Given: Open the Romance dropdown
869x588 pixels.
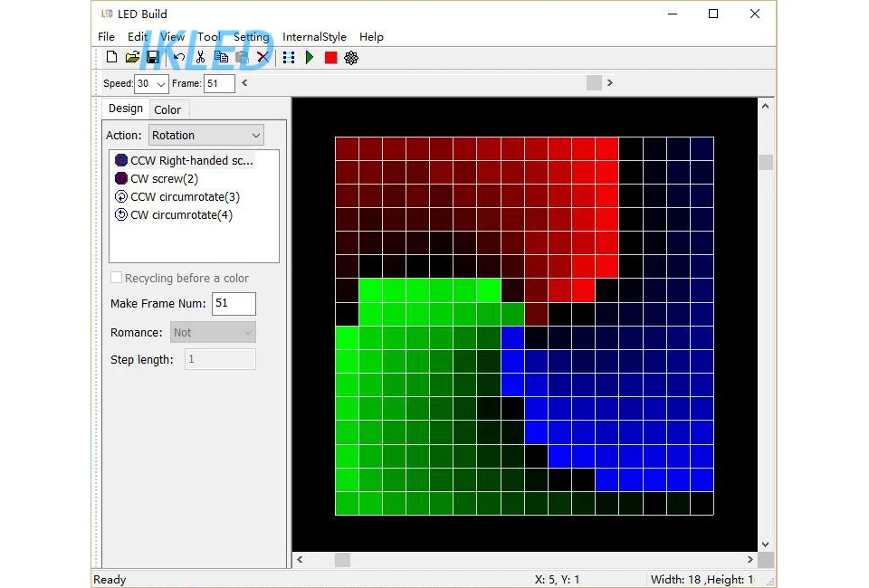Looking at the screenshot, I should (213, 332).
